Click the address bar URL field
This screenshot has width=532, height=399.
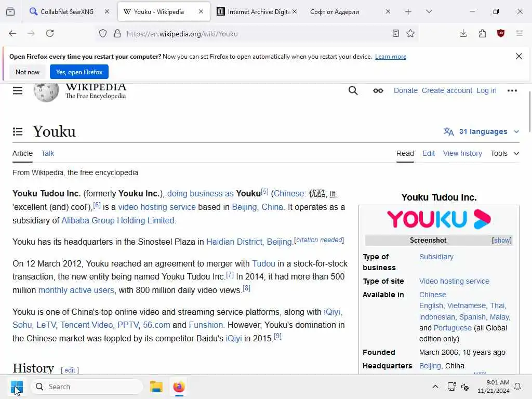pos(258,34)
